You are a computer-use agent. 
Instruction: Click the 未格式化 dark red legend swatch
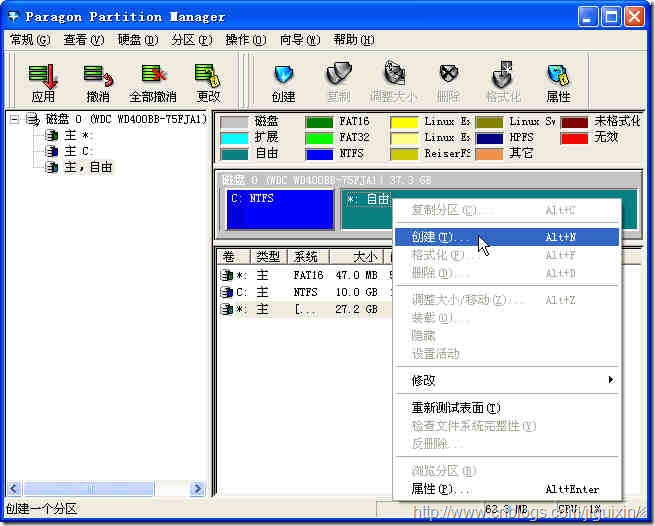pos(574,122)
